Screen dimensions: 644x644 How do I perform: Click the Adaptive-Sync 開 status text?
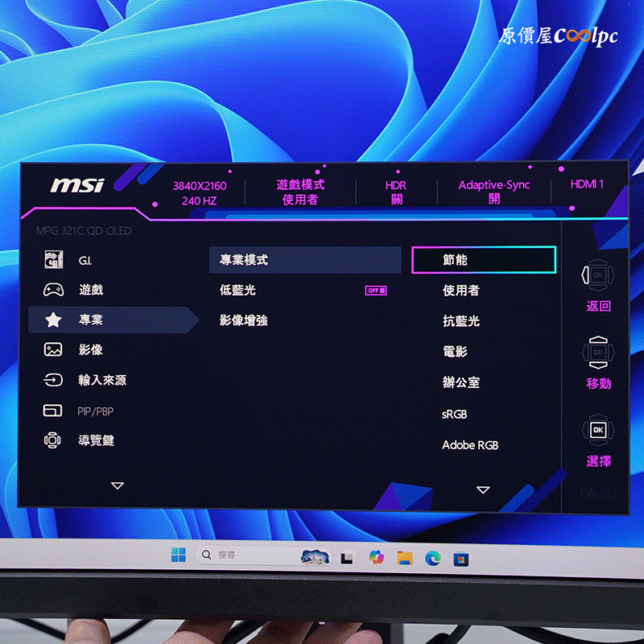click(494, 192)
